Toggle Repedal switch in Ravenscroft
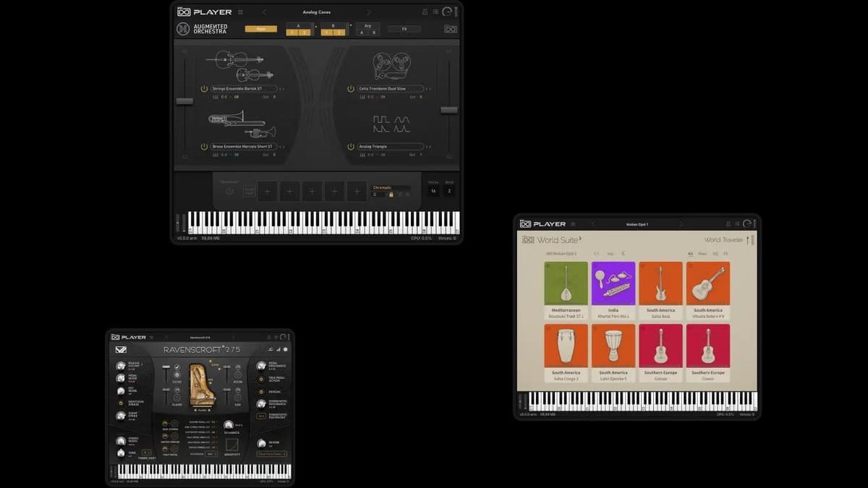The image size is (868, 488). 260,391
